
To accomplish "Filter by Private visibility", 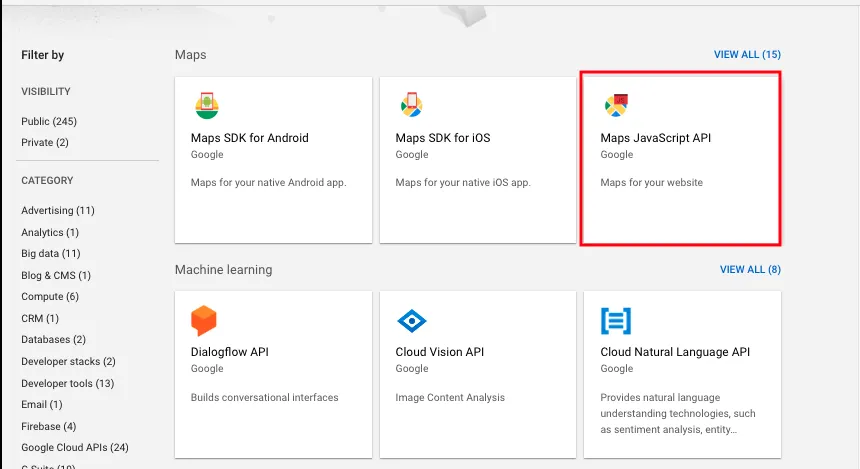I will point(45,142).
